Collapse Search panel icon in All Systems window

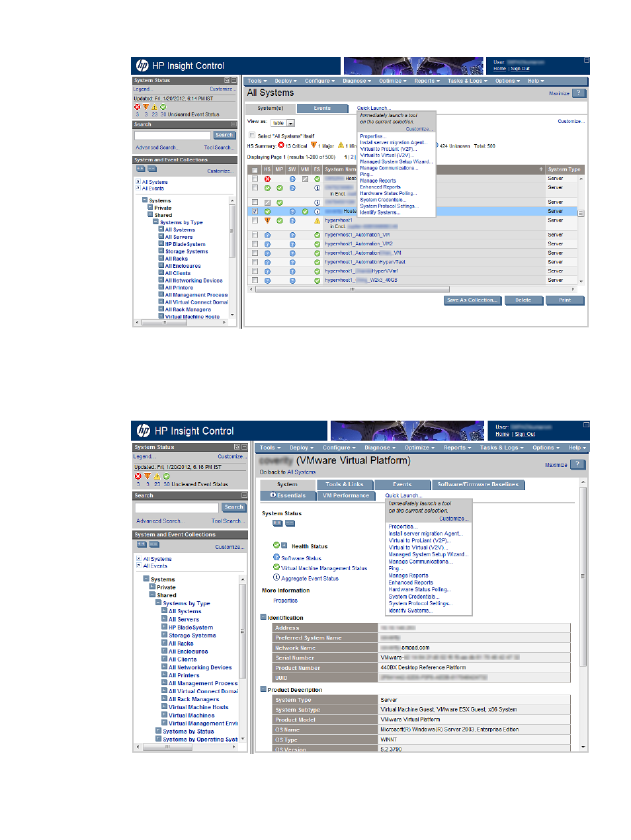pos(233,124)
